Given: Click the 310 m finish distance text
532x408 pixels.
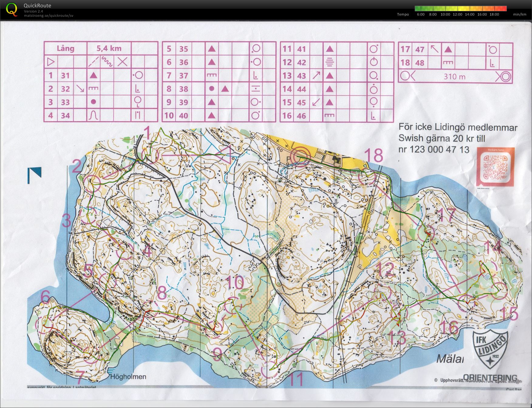Looking at the screenshot, I should pyautogui.click(x=455, y=77).
